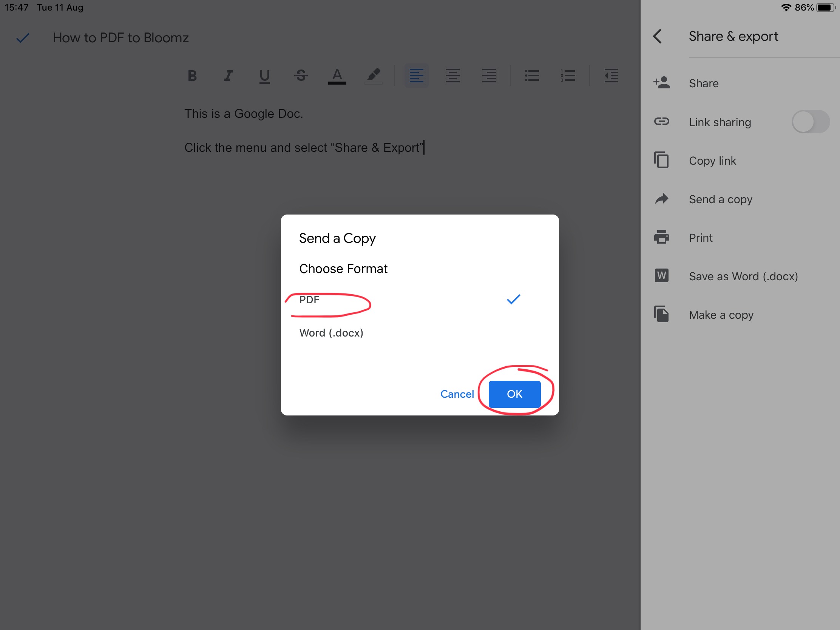This screenshot has height=630, width=840.
Task: Select the PDF format option
Action: coord(309,300)
